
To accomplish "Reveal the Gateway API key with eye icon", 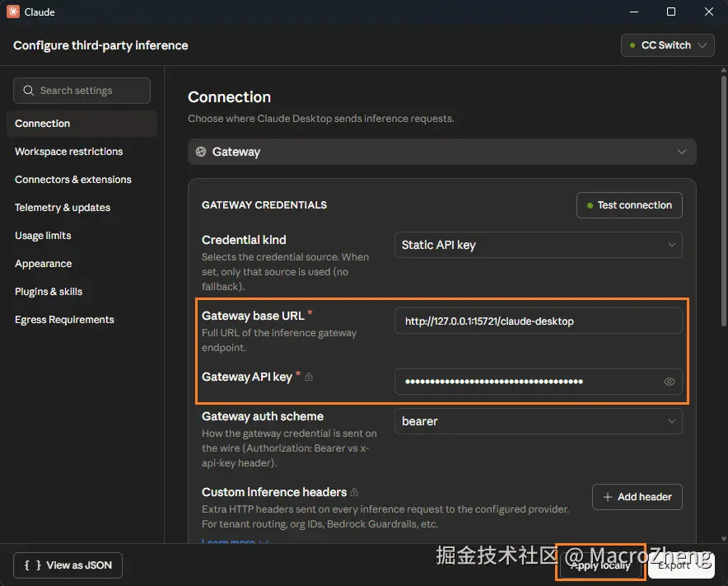I will click(x=669, y=382).
